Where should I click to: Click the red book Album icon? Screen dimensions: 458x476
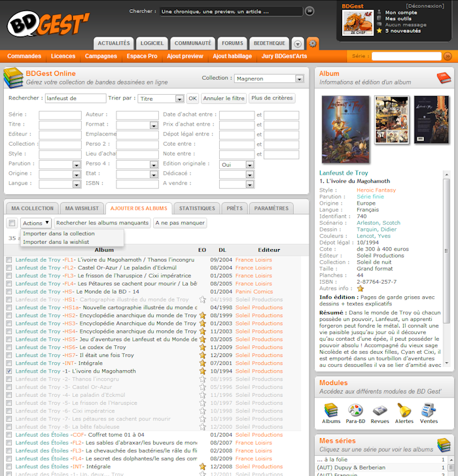click(444, 78)
